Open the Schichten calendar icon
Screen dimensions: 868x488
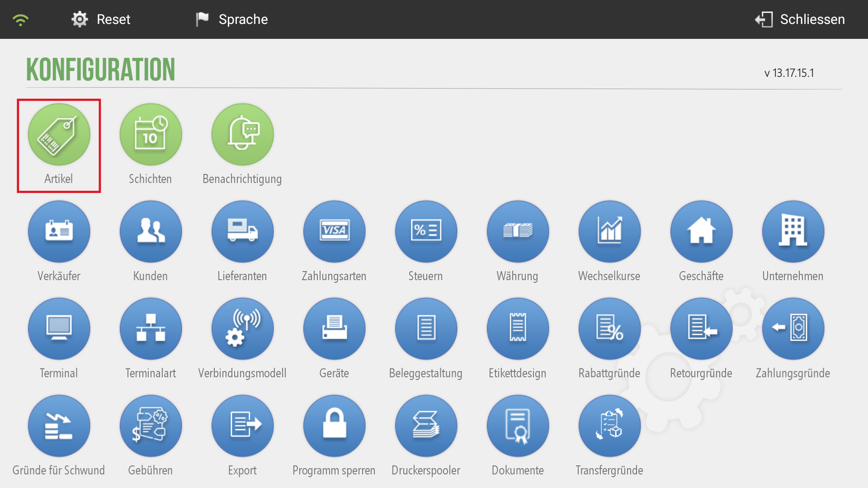click(x=151, y=135)
